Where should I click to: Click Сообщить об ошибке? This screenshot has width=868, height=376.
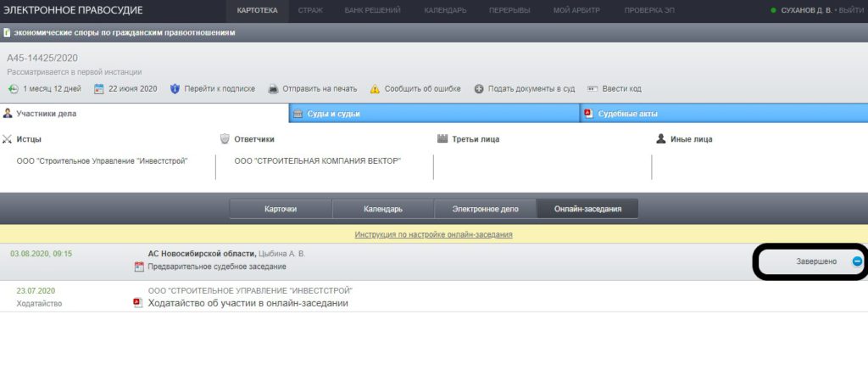tap(422, 89)
